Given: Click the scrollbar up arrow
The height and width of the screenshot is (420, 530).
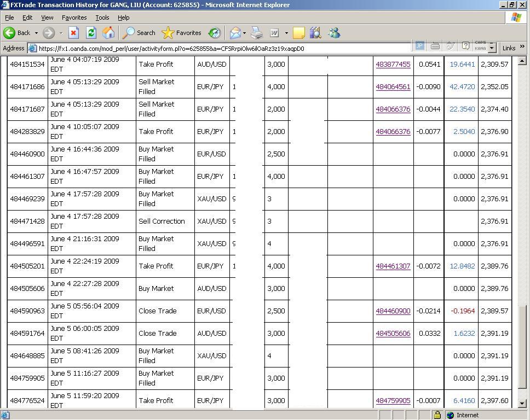Looking at the screenshot, I should [522, 61].
